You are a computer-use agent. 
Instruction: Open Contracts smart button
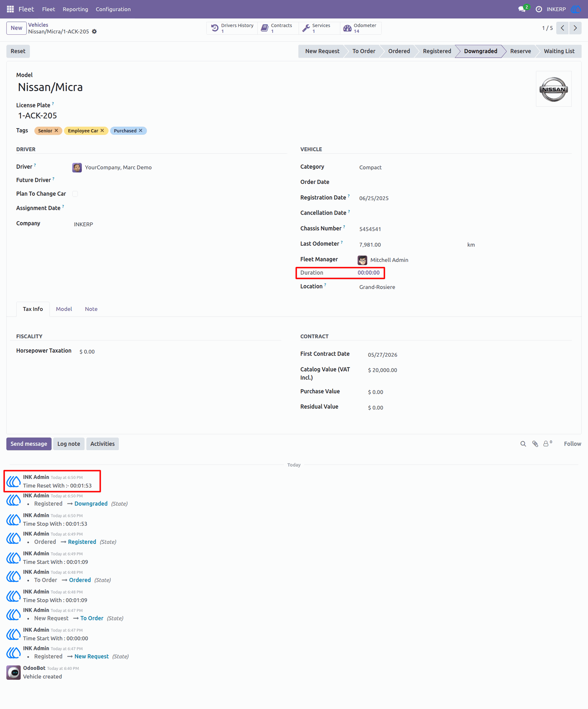pyautogui.click(x=277, y=28)
